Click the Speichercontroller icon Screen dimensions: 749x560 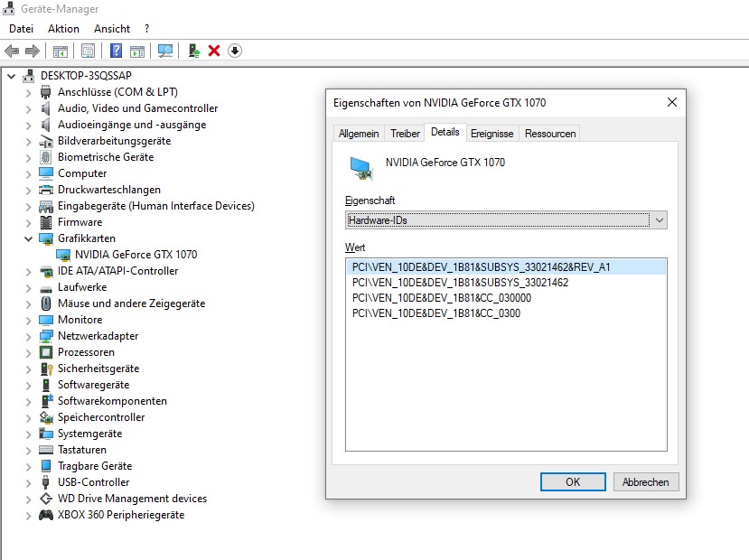pyautogui.click(x=46, y=417)
